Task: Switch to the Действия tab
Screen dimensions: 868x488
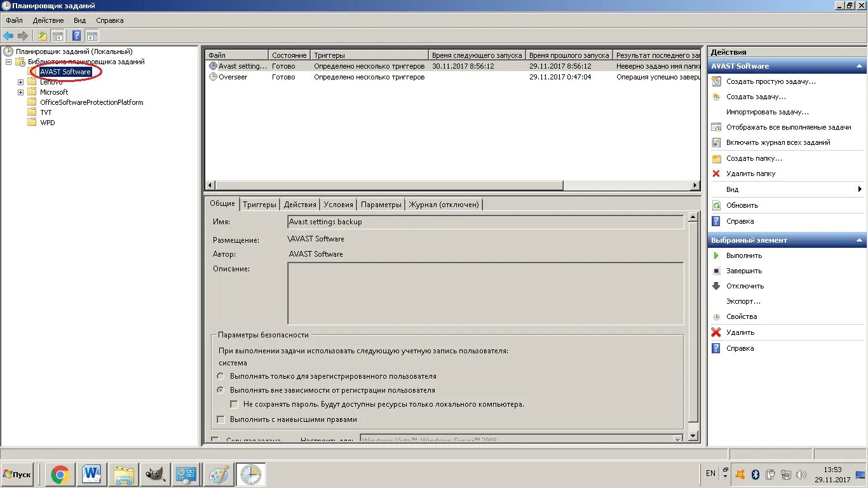Action: (300, 205)
